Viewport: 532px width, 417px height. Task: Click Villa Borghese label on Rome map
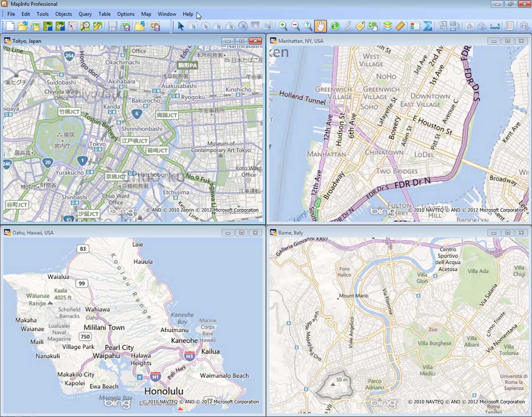435,343
